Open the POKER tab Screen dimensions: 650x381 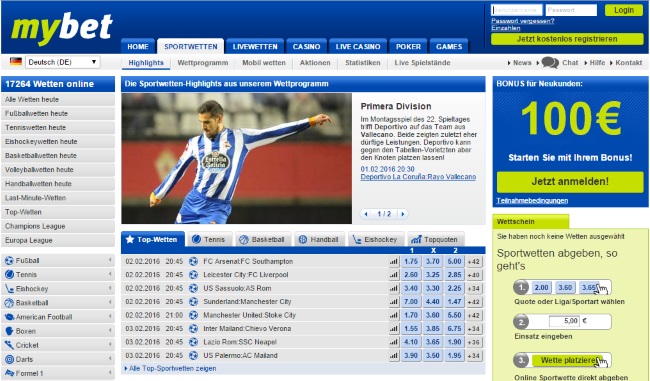(408, 46)
